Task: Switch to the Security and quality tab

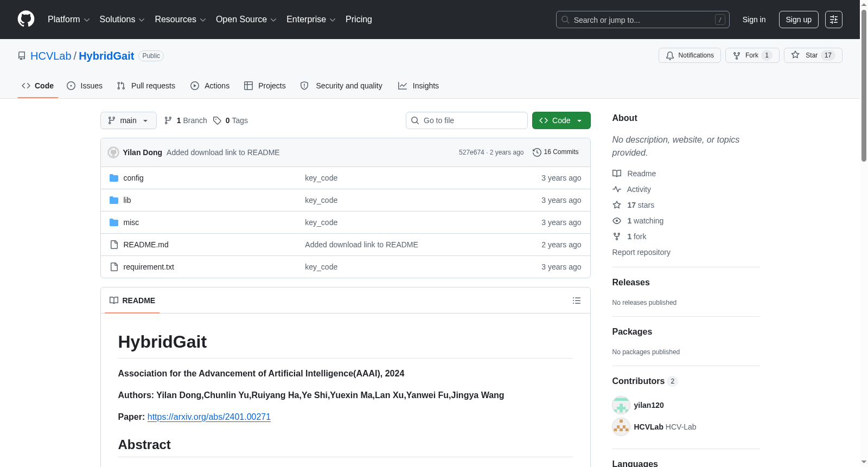Action: [341, 86]
